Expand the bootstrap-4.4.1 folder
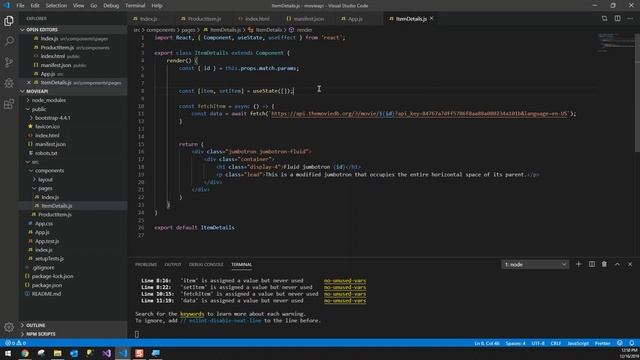The height and width of the screenshot is (360, 640). click(x=52, y=118)
